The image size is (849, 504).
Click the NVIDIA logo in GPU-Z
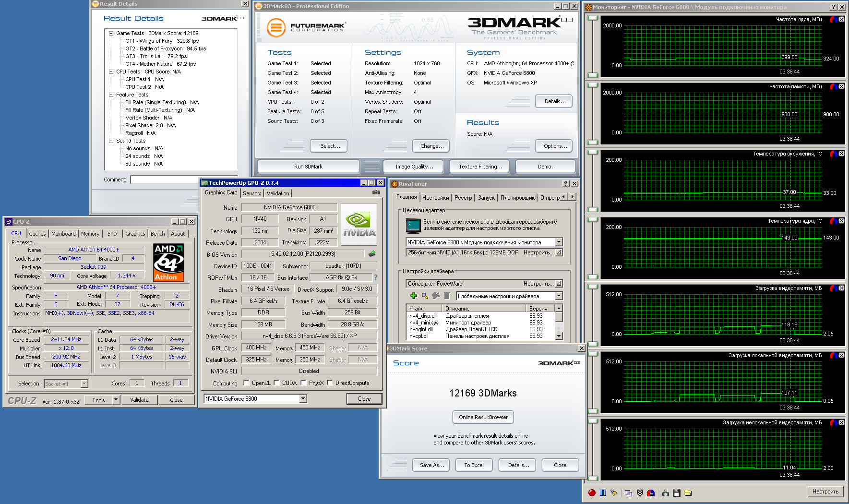359,225
